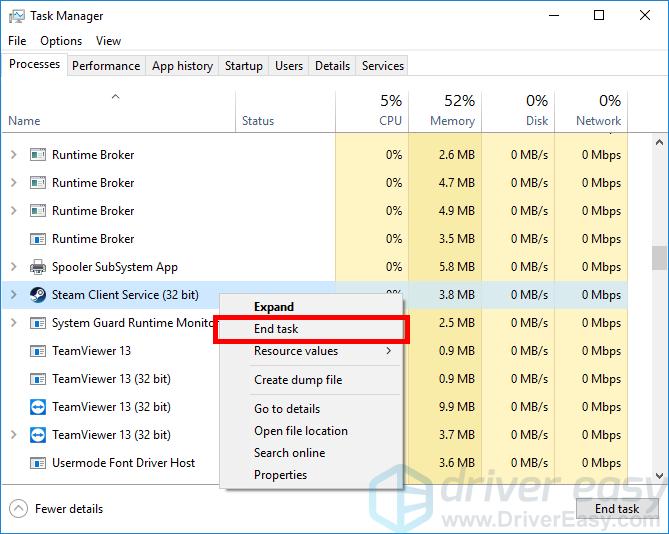Close the Task Manager window
Viewport: 669px width, 534px height.
click(x=645, y=16)
